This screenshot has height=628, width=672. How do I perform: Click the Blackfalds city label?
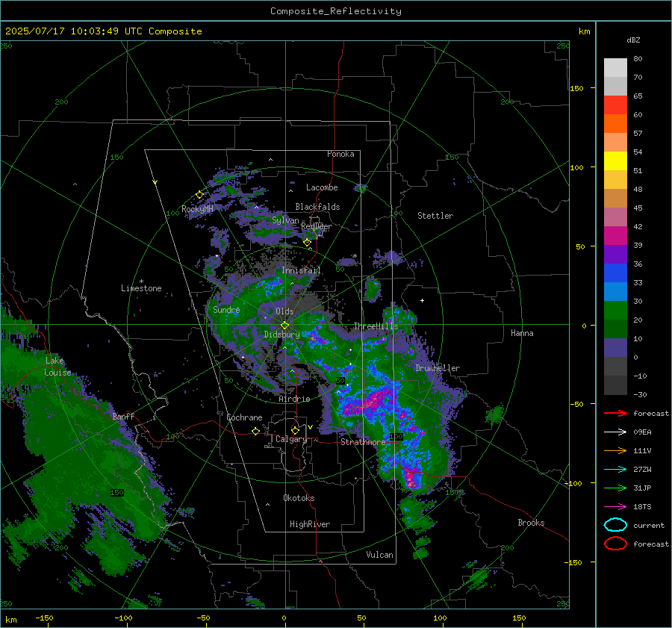point(317,207)
